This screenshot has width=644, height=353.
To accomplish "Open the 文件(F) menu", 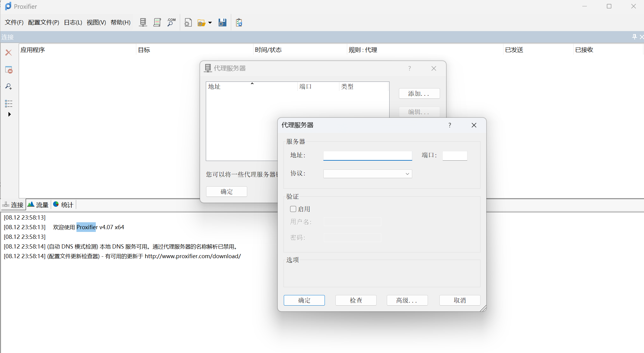I will click(14, 22).
